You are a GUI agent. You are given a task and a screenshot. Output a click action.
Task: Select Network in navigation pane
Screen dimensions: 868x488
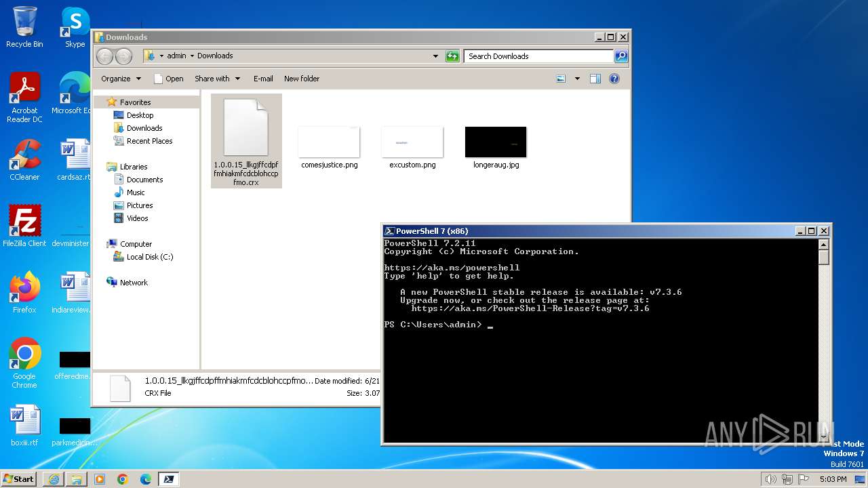(134, 283)
